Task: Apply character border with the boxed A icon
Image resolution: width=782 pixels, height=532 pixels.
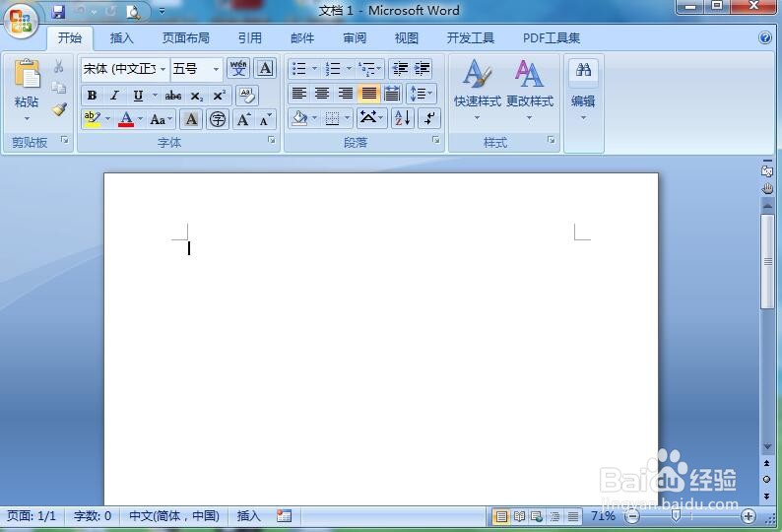Action: pos(265,68)
